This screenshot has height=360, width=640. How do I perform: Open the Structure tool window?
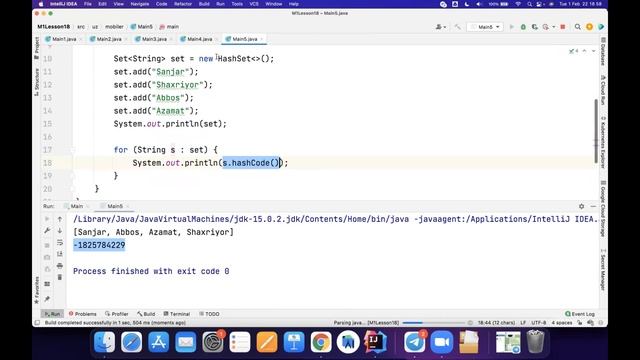(37, 82)
